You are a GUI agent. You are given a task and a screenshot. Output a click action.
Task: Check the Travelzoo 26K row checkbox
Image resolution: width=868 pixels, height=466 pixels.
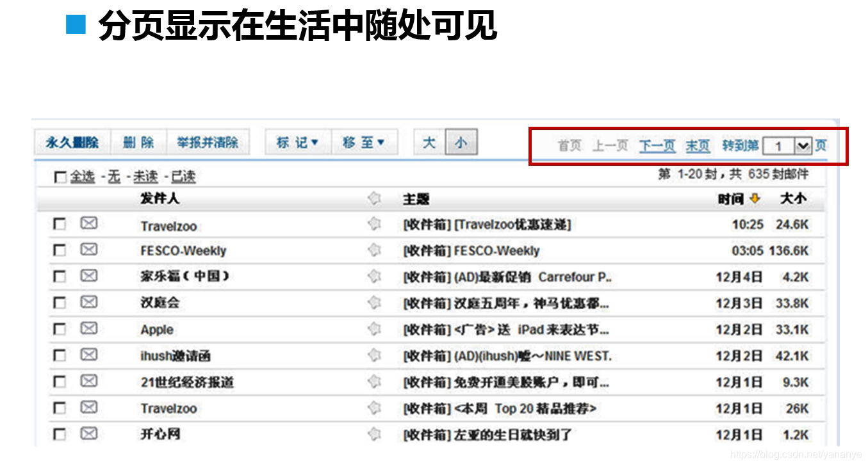tap(60, 408)
